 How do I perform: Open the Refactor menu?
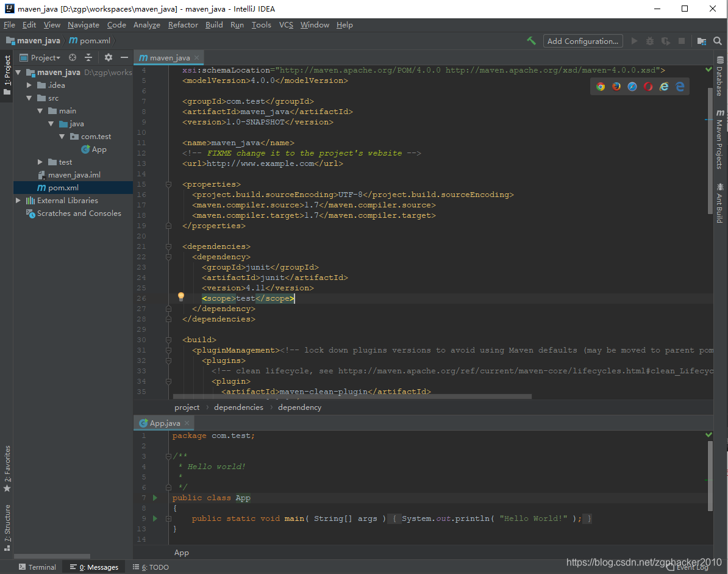pos(183,24)
